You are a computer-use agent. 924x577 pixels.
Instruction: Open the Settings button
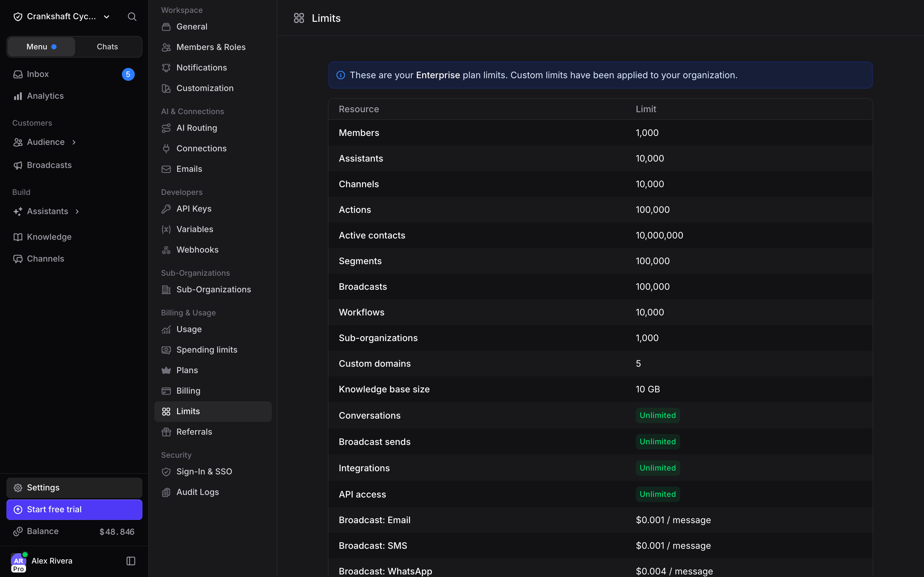[74, 487]
